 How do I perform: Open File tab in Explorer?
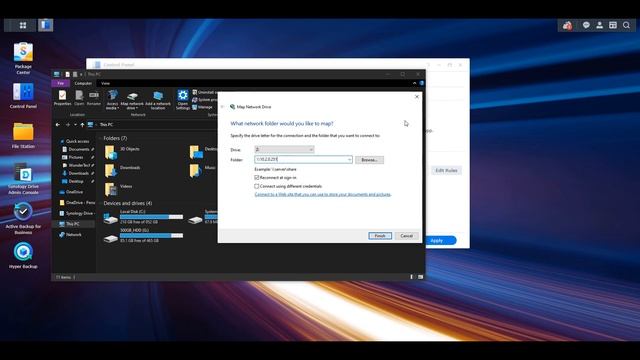(61, 83)
